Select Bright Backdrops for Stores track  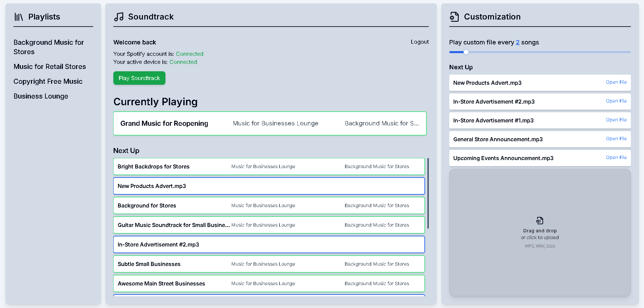tap(269, 166)
